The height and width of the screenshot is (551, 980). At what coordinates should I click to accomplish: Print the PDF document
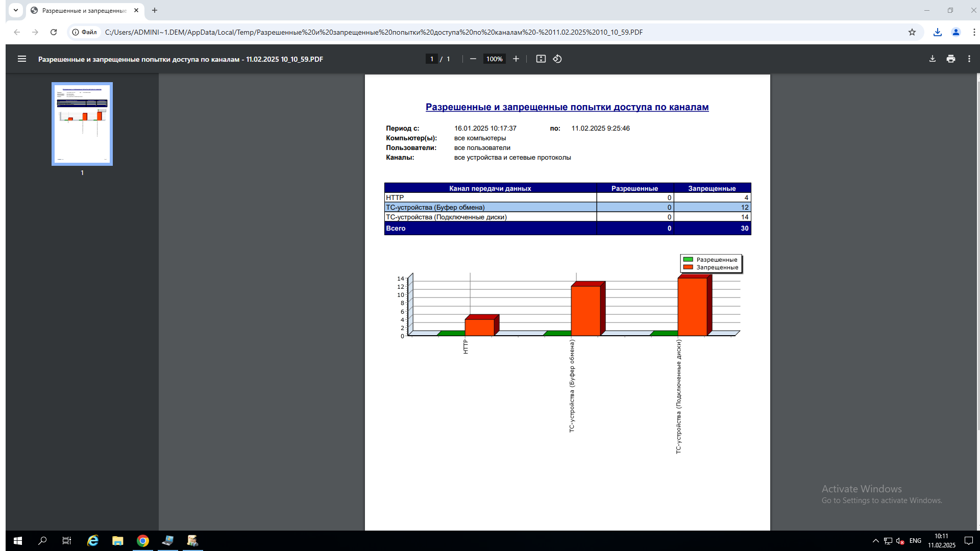pos(951,59)
